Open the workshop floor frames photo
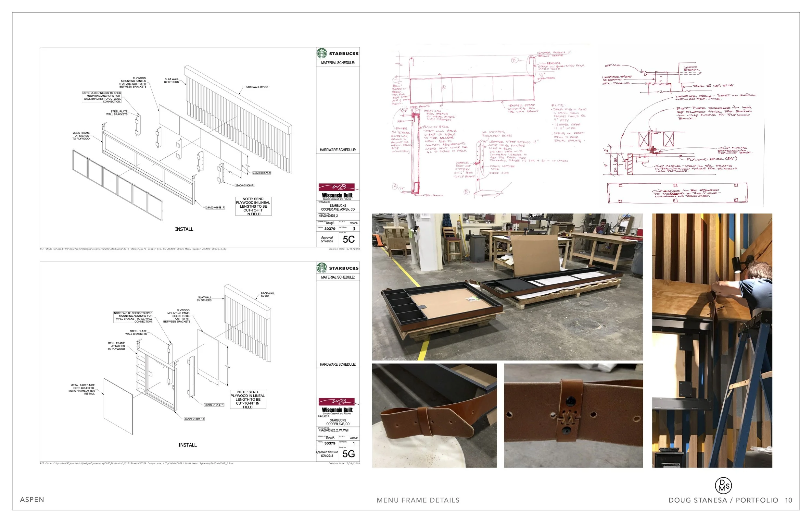Screen dimensions: 812x525 [507, 287]
